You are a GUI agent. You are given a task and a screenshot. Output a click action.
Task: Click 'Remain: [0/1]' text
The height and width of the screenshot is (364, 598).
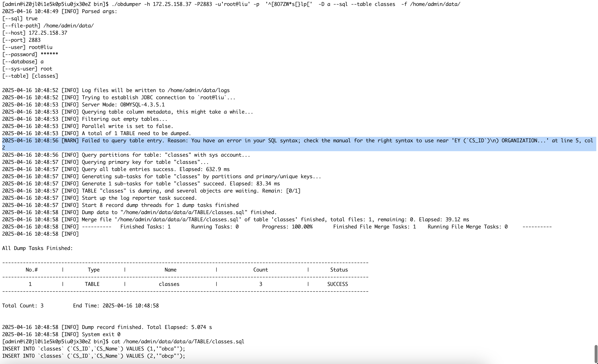coord(281,191)
